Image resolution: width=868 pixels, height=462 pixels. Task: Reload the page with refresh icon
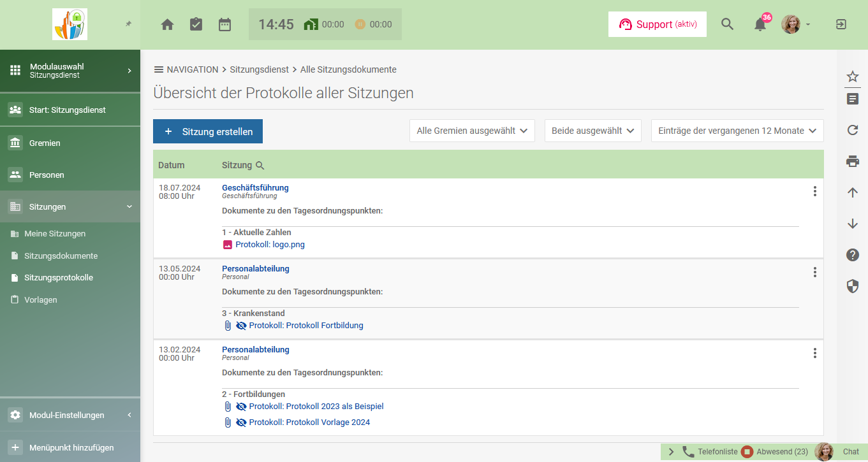(853, 130)
